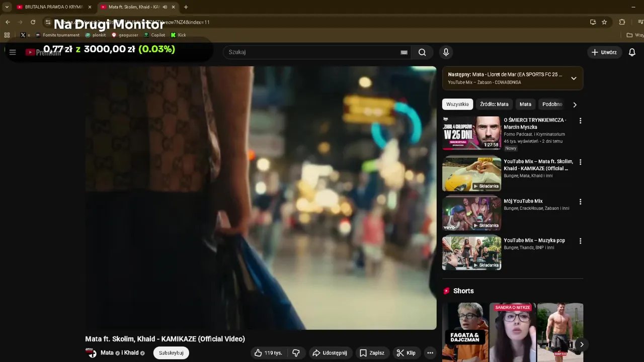The width and height of the screenshot is (644, 362).
Task: Click the Utwórz create button
Action: (604, 52)
